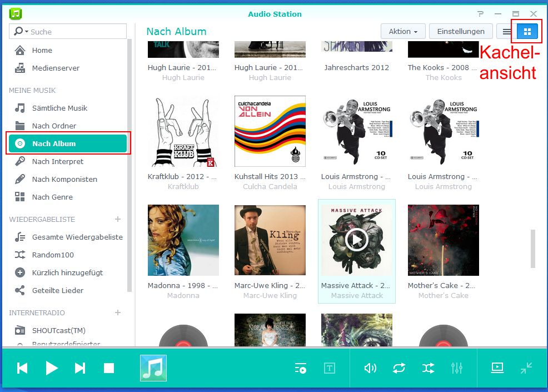Open the Aktion dropdown

403,32
